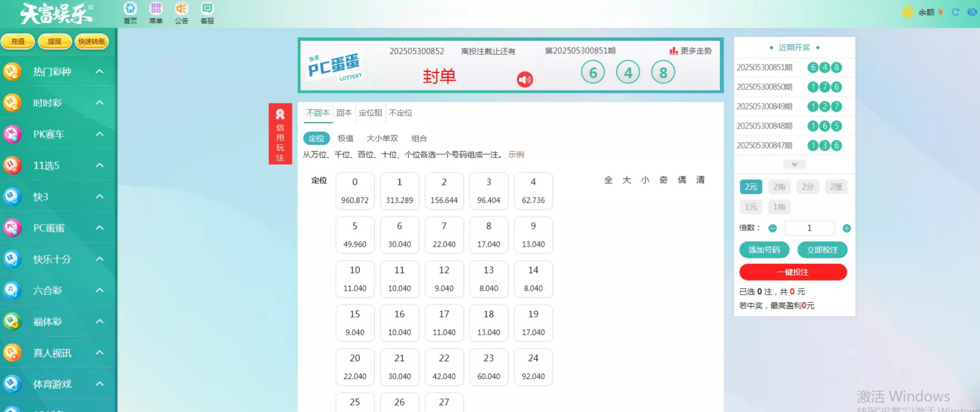Click the balance refresh icon
Viewport: 980px width, 412px height.
point(955,12)
